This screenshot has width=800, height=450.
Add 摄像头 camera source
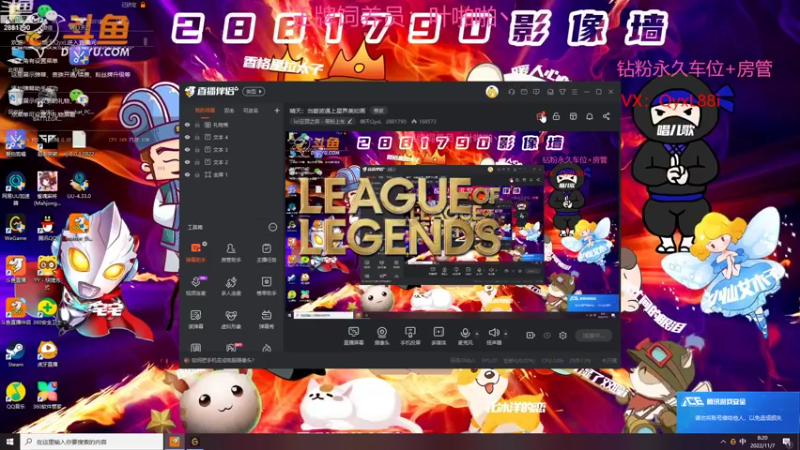click(382, 336)
